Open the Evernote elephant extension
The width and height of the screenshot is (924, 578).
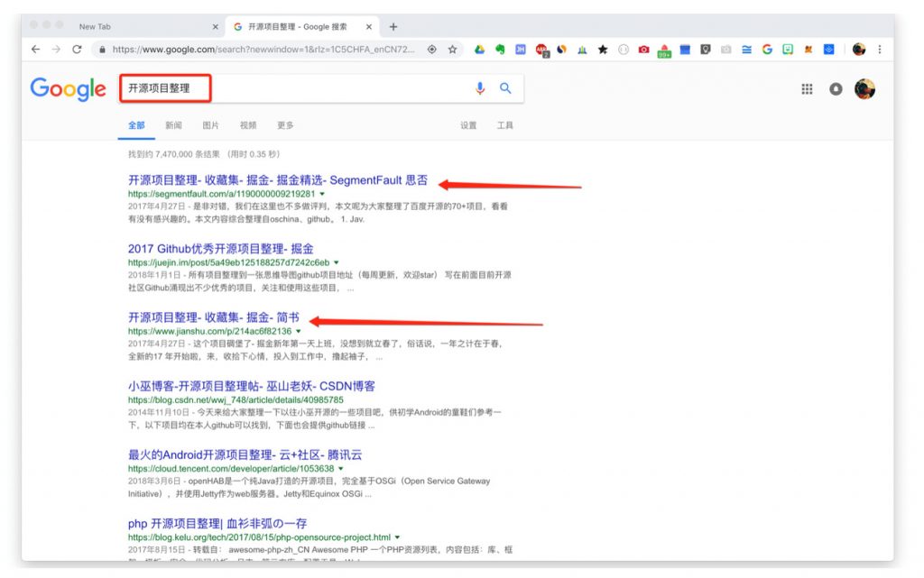[500, 50]
